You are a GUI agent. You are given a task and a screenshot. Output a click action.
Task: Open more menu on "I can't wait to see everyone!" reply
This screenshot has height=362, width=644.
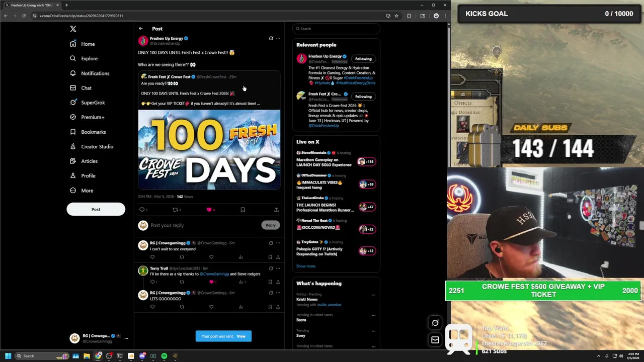click(278, 243)
